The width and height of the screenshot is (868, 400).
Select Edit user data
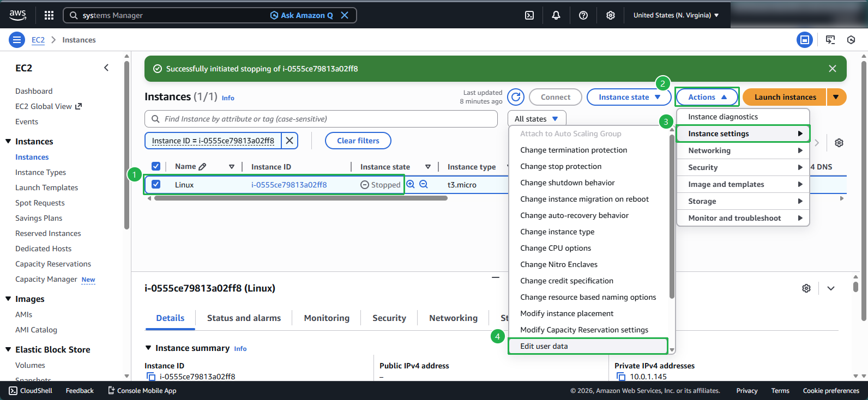tap(588, 346)
